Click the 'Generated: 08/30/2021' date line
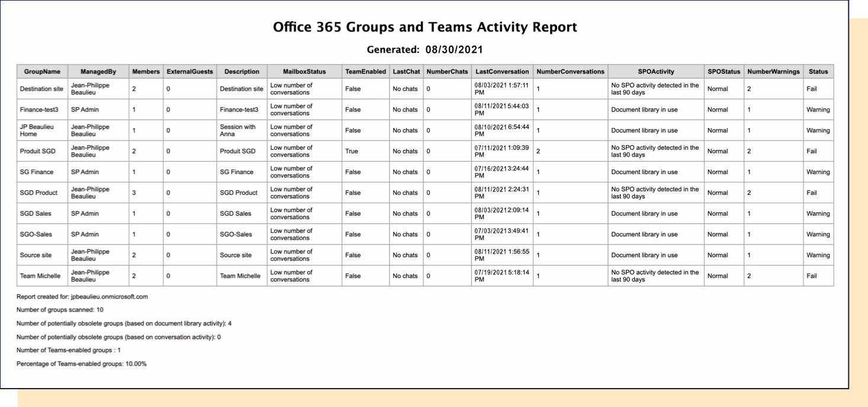Screen dimensions: 868x407 [x=425, y=49]
